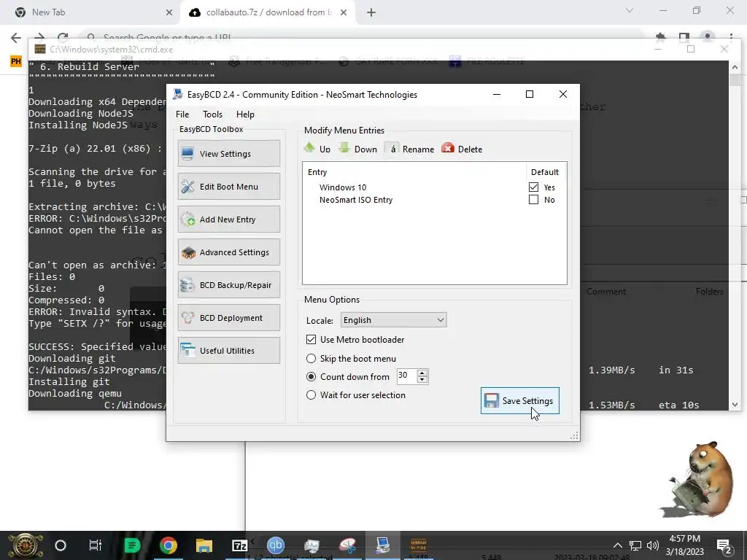Screen dimensions: 747x560
Task: Open File Explorer from the taskbar
Action: [204, 545]
